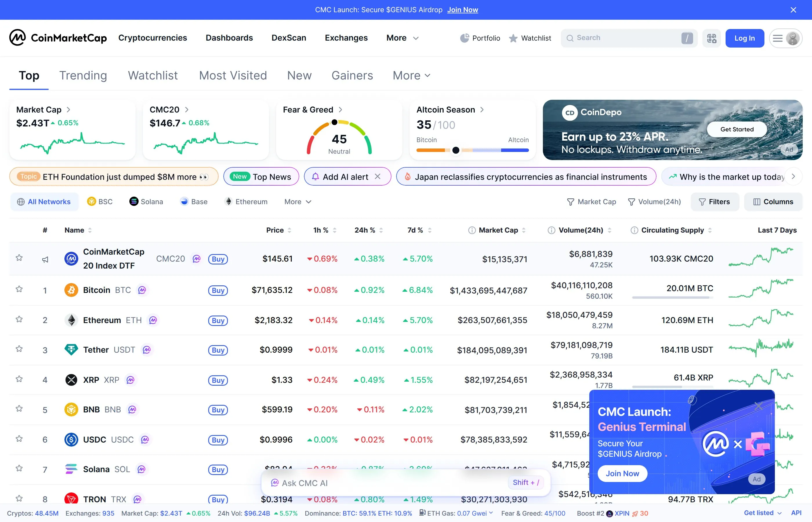
Task: Star BNB to add to watchlist
Action: pyautogui.click(x=19, y=409)
